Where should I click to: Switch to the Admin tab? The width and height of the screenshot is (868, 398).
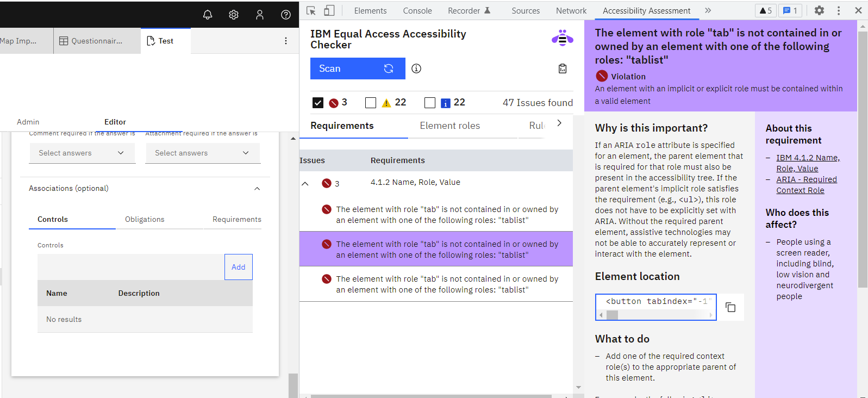pyautogui.click(x=28, y=122)
